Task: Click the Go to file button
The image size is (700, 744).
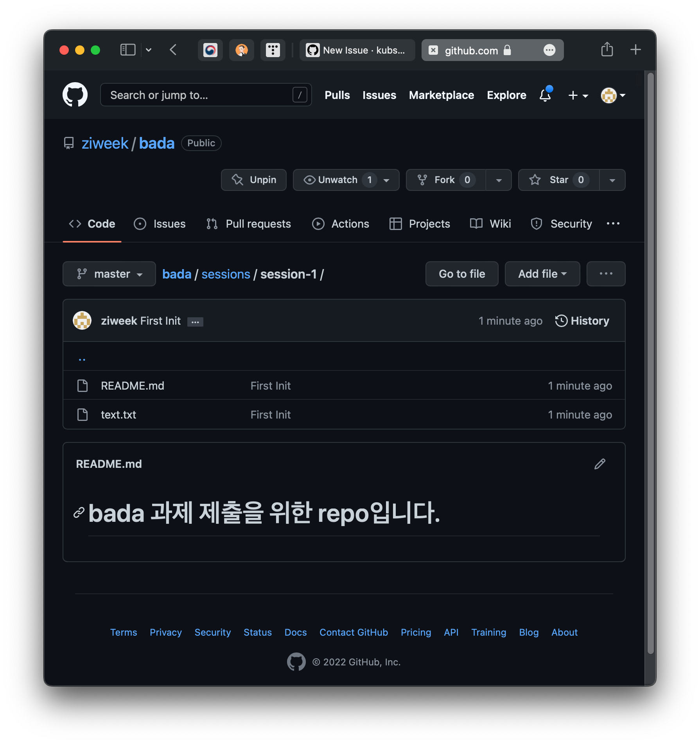Action: click(461, 274)
